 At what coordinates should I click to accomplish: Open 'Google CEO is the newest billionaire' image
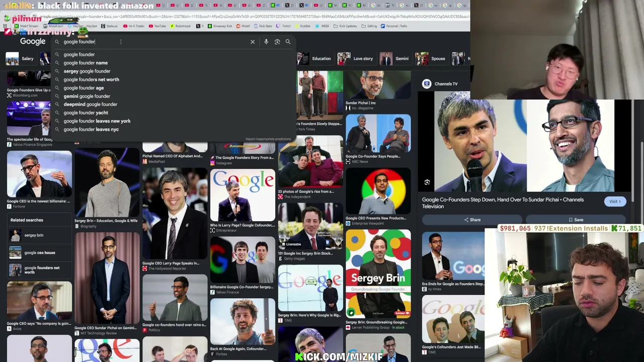(39, 174)
